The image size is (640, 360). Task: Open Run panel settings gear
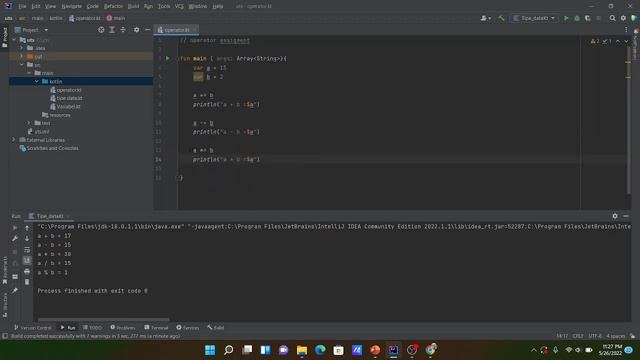point(615,216)
